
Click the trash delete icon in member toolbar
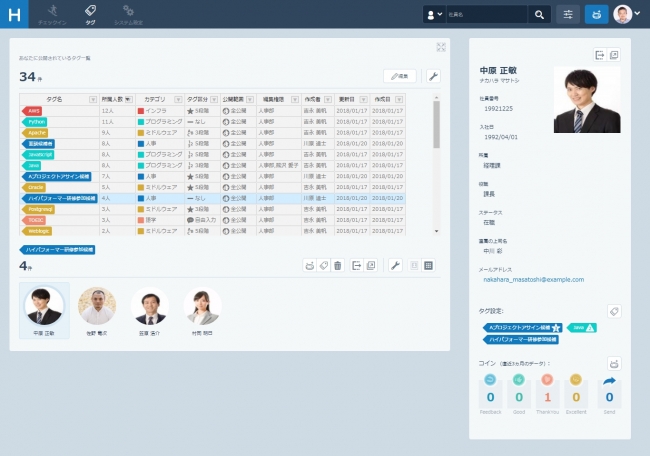pyautogui.click(x=337, y=265)
